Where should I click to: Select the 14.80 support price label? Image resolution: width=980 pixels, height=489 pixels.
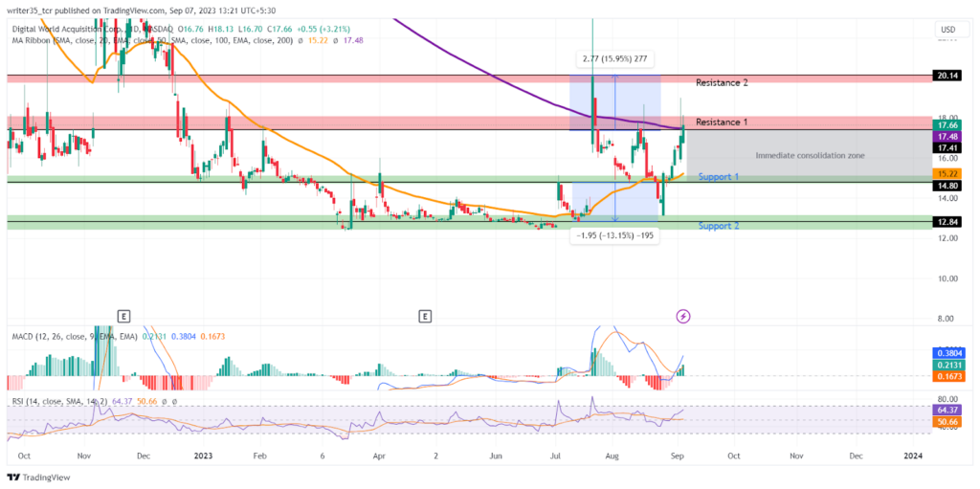(946, 186)
